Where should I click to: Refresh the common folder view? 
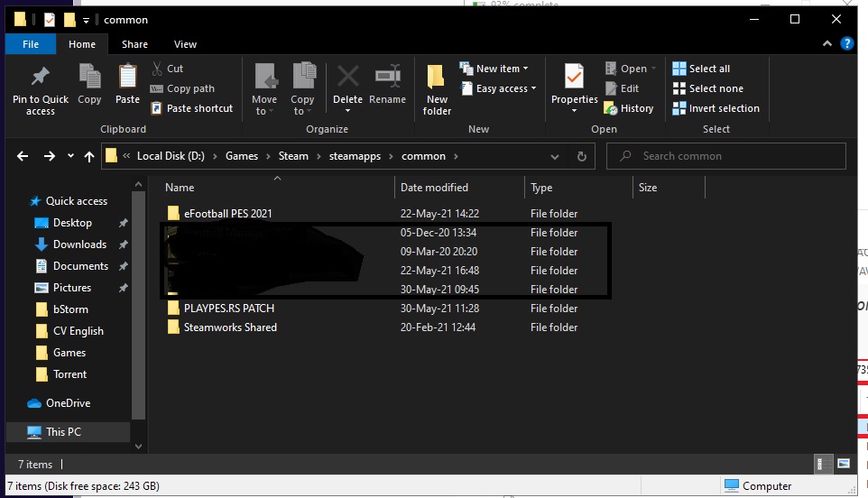click(582, 157)
